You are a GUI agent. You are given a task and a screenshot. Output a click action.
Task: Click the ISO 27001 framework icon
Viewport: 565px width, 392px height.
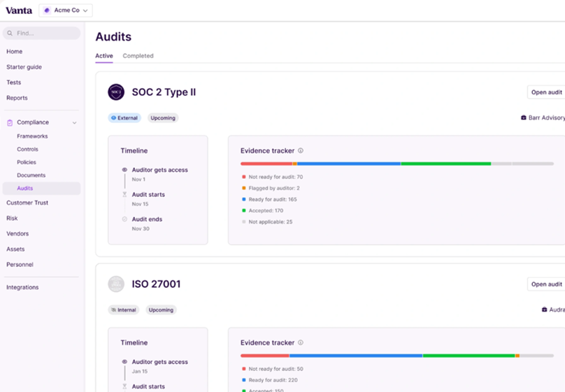point(116,284)
